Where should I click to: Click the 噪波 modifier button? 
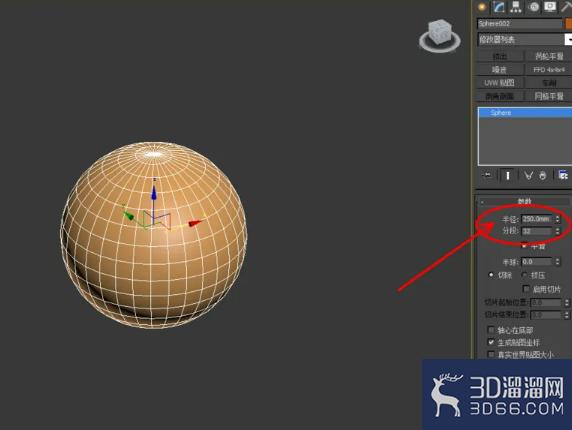500,69
